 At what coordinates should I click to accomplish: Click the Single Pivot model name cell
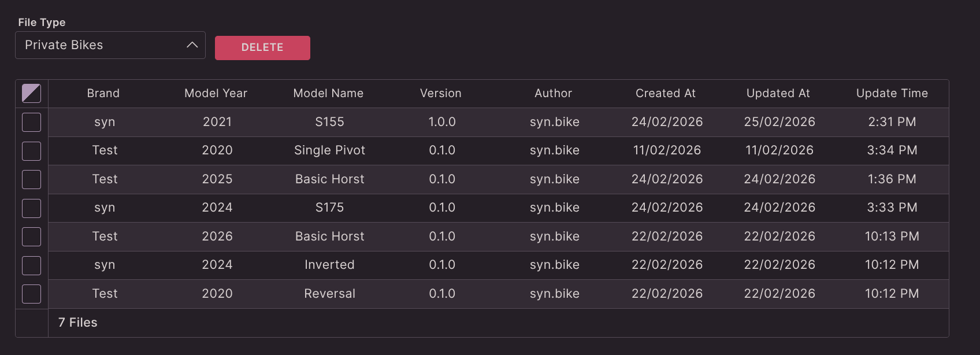[329, 150]
